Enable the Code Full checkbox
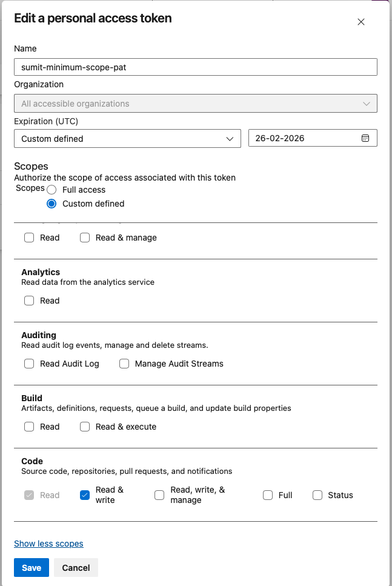 pyautogui.click(x=268, y=495)
